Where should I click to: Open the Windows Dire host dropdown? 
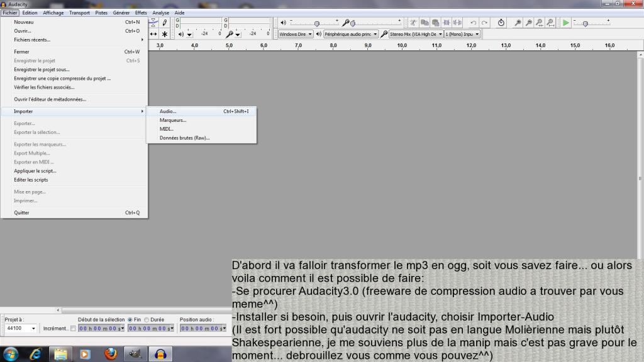[x=296, y=34]
